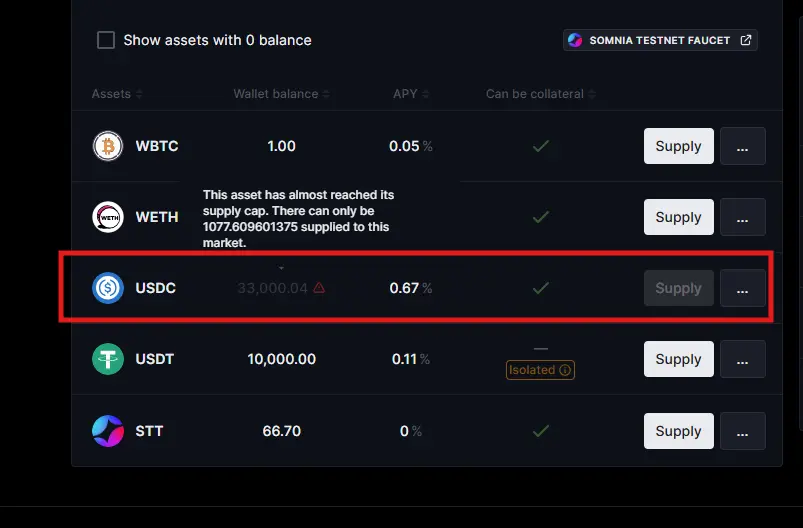803x528 pixels.
Task: Click the disabled Supply button for USDC
Action: coord(679,288)
